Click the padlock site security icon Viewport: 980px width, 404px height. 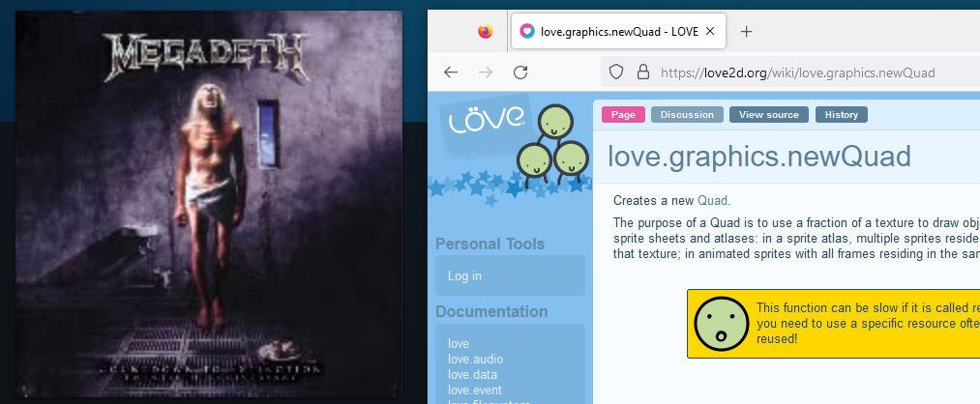[643, 72]
